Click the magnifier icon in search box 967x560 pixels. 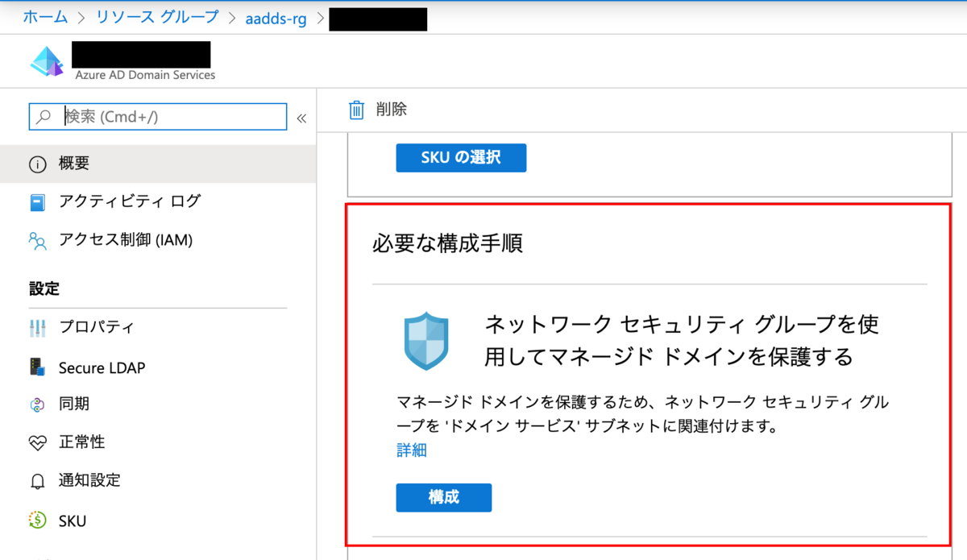point(44,117)
